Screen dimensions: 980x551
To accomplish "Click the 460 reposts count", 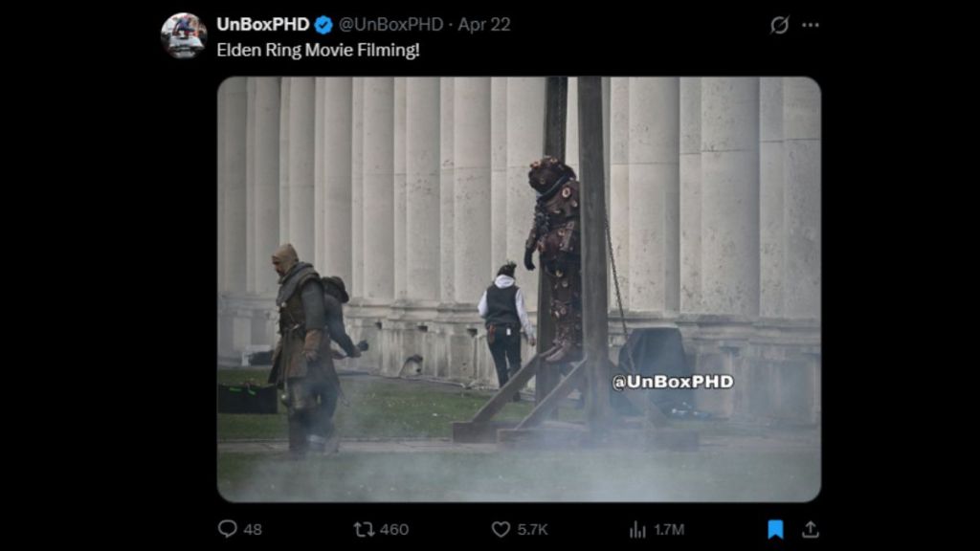I will [393, 530].
